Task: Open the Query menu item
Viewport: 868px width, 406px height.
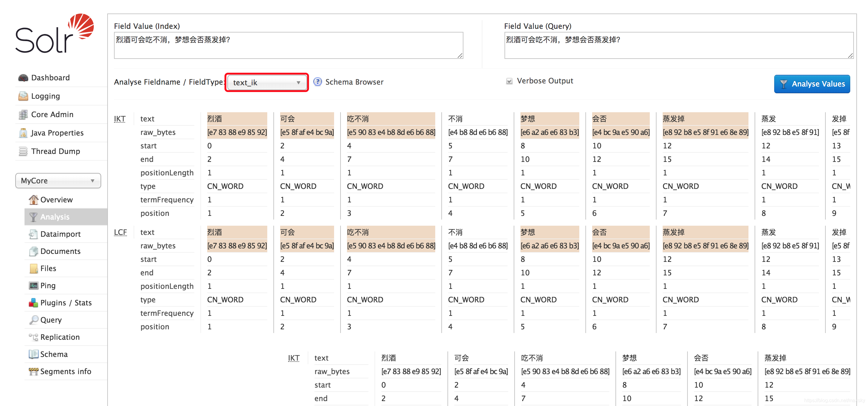Action: tap(51, 320)
